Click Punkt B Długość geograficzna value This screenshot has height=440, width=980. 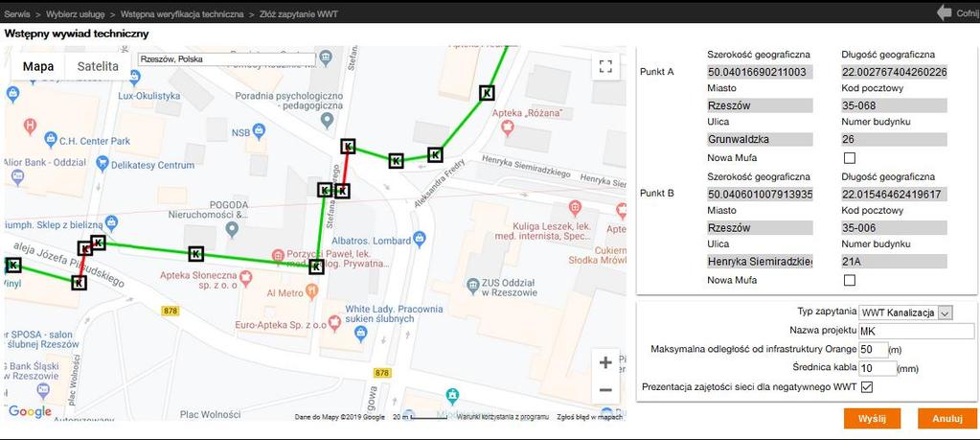pos(895,195)
